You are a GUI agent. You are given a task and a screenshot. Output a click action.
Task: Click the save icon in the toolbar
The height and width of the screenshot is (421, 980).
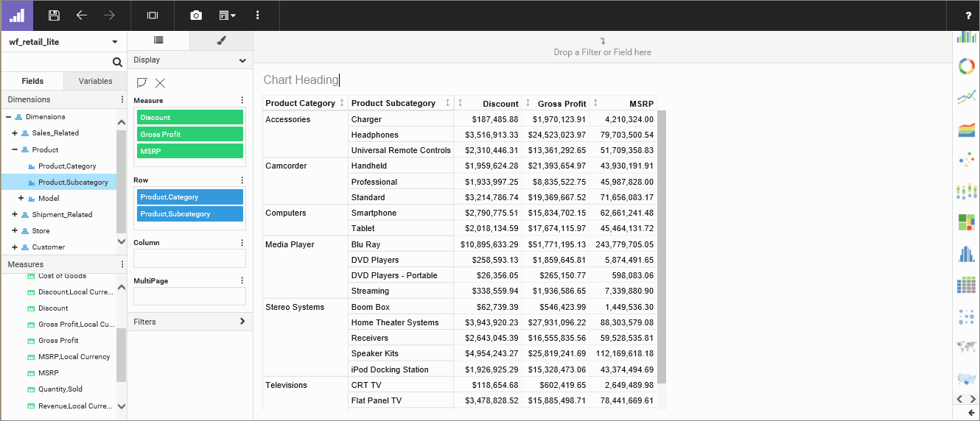coord(54,15)
